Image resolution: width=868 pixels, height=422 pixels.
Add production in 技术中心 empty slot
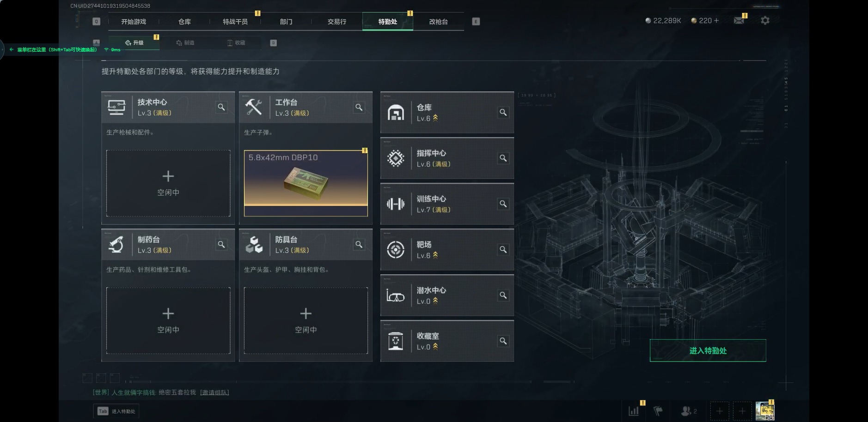tap(168, 183)
